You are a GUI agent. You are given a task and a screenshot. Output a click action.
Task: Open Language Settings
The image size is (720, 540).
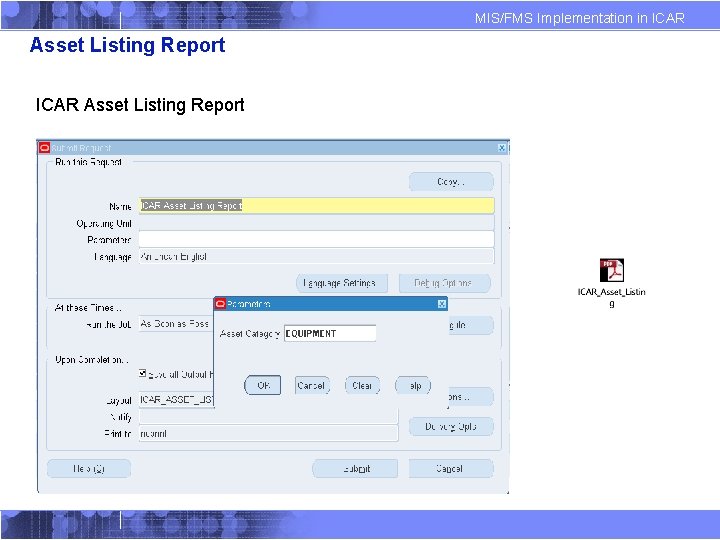[342, 283]
